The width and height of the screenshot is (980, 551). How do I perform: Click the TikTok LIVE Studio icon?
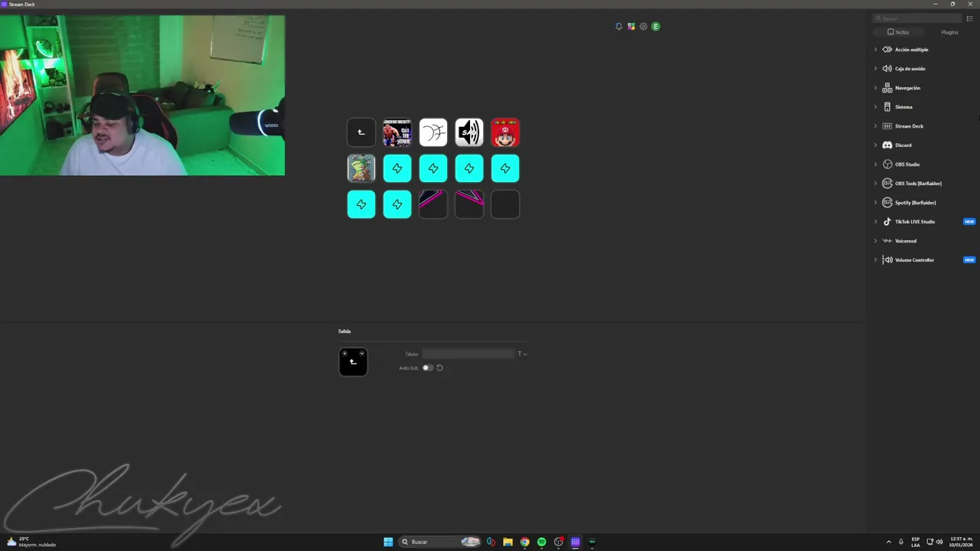[887, 222]
